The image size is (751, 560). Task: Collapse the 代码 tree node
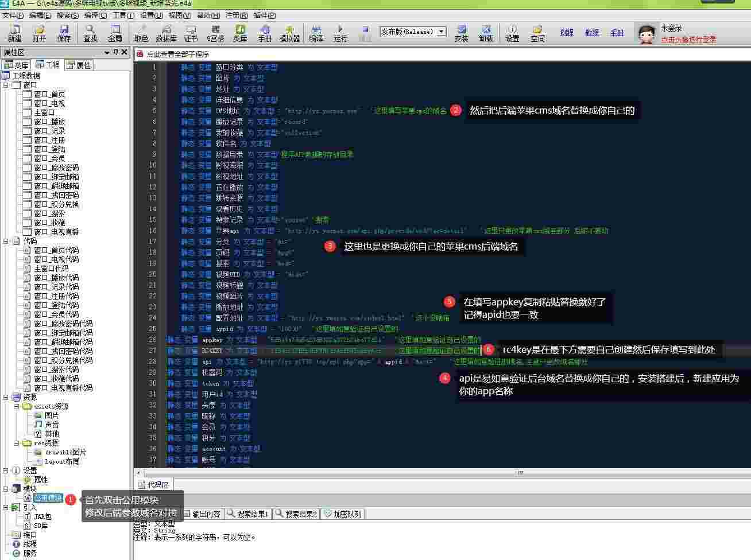(6, 241)
